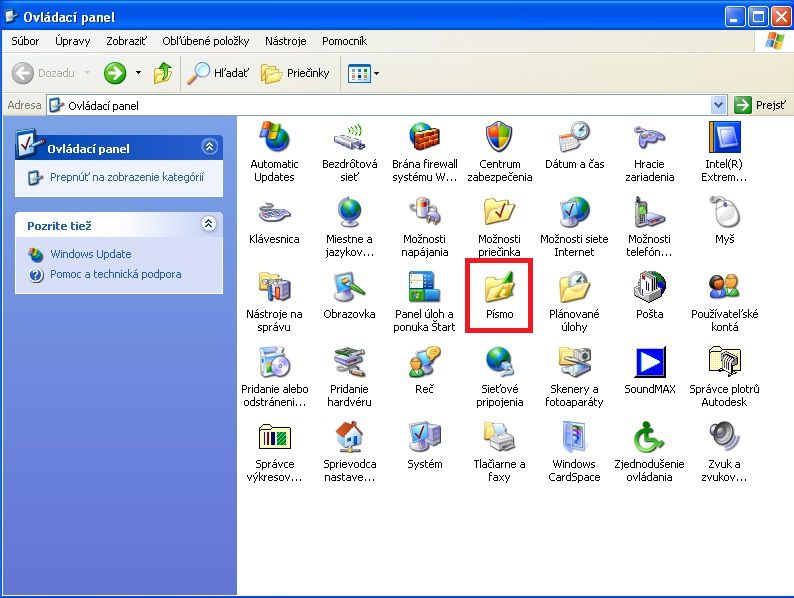Open Hracie zariadenia gamepad icon
The width and height of the screenshot is (794, 598).
click(x=649, y=152)
